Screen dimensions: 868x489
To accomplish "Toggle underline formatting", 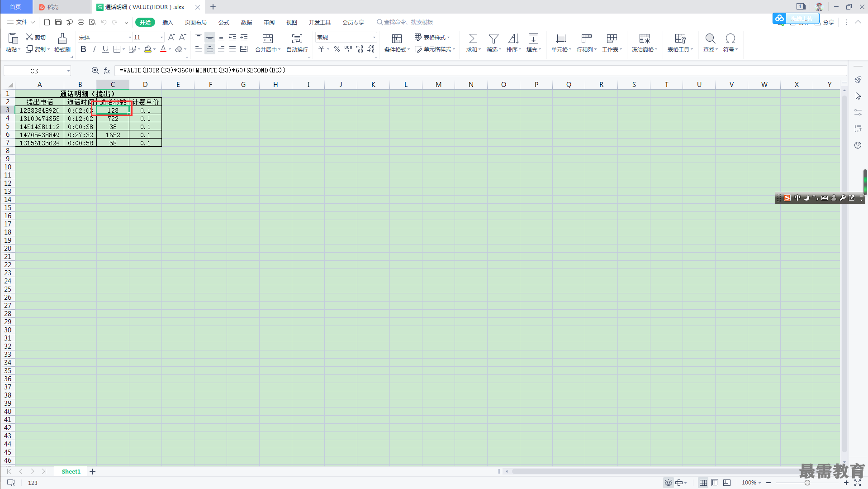I will pos(105,49).
